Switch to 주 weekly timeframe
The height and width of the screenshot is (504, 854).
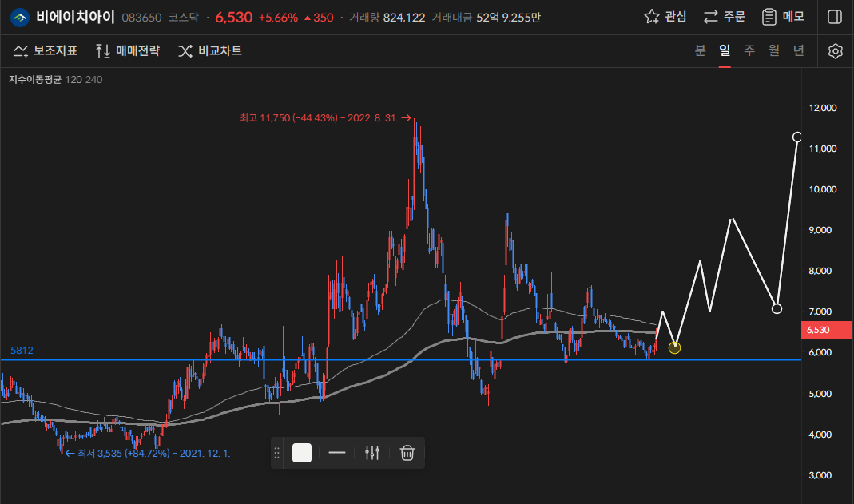pos(749,50)
